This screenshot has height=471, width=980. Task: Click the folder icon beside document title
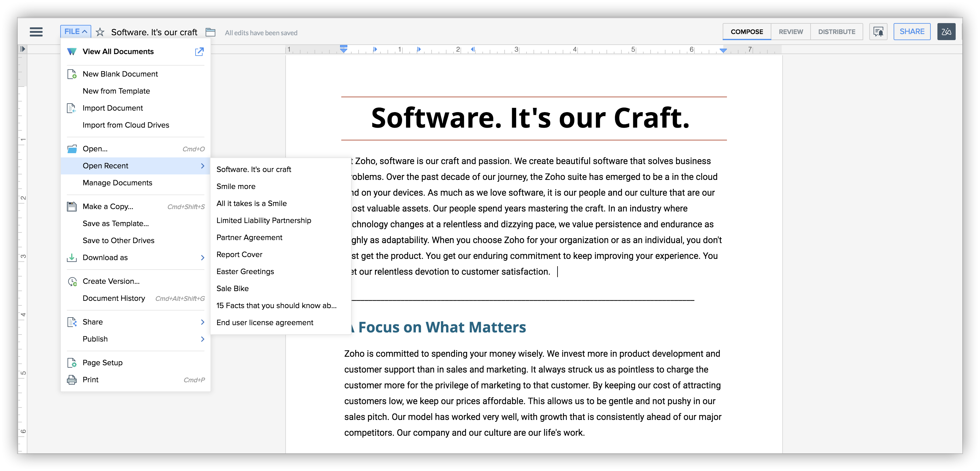pos(210,32)
